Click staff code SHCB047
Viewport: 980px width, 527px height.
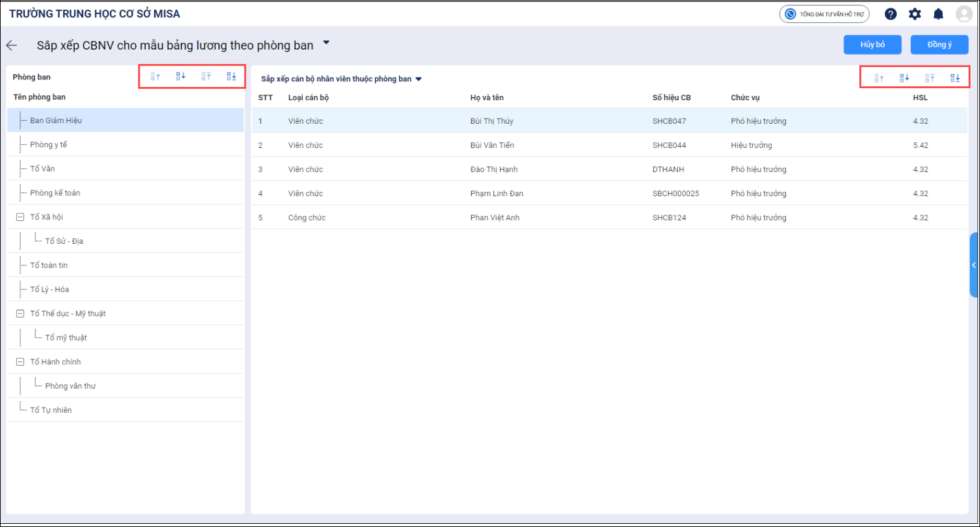(669, 121)
